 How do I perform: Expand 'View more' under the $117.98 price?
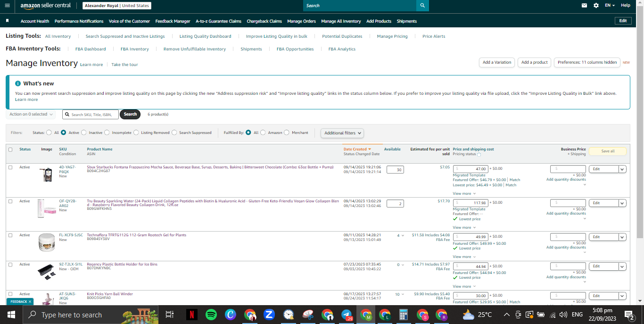(464, 227)
